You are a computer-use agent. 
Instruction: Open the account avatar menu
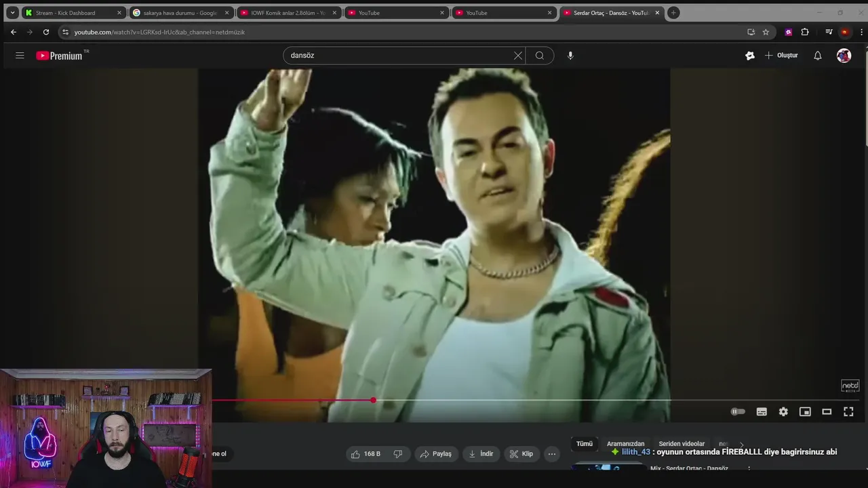click(x=844, y=56)
